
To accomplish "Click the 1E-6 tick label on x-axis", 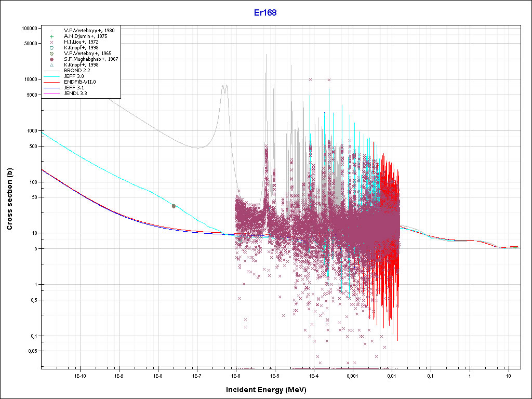I will click(x=235, y=376).
